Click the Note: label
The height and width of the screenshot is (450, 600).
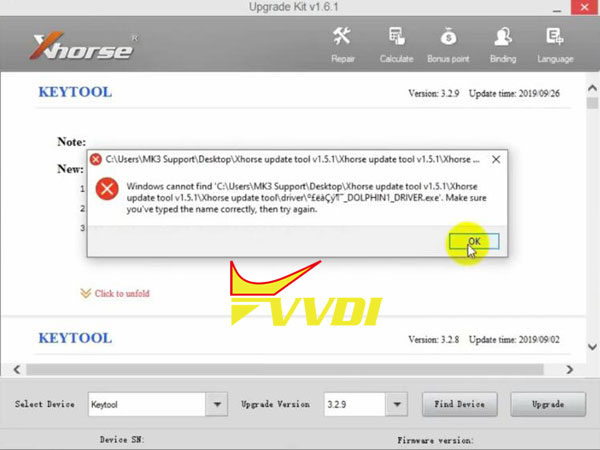(x=72, y=142)
